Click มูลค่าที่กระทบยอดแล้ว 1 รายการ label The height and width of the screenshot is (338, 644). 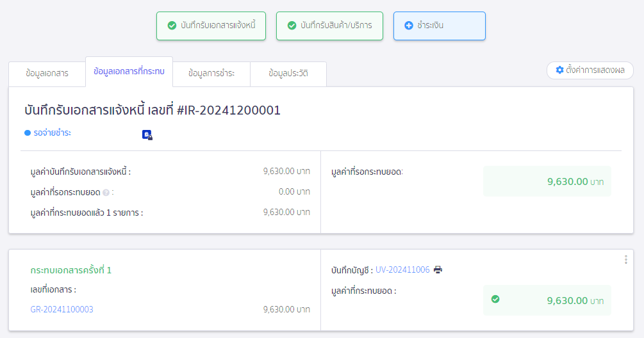[87, 213]
